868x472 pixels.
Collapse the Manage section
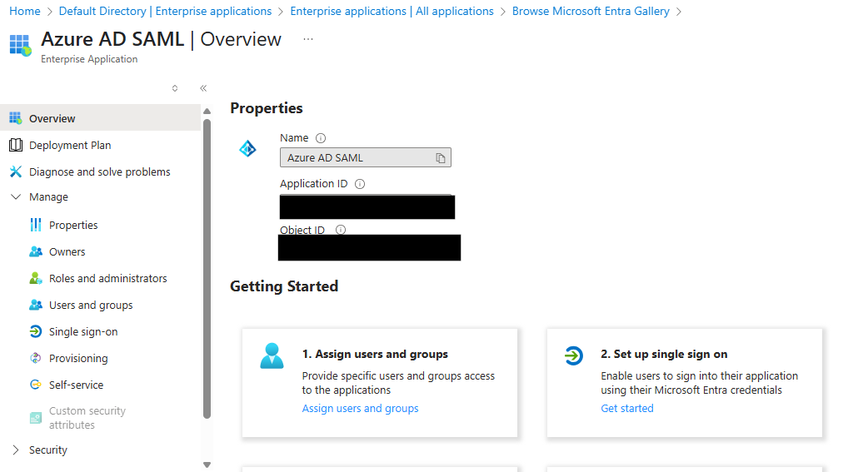(x=15, y=197)
